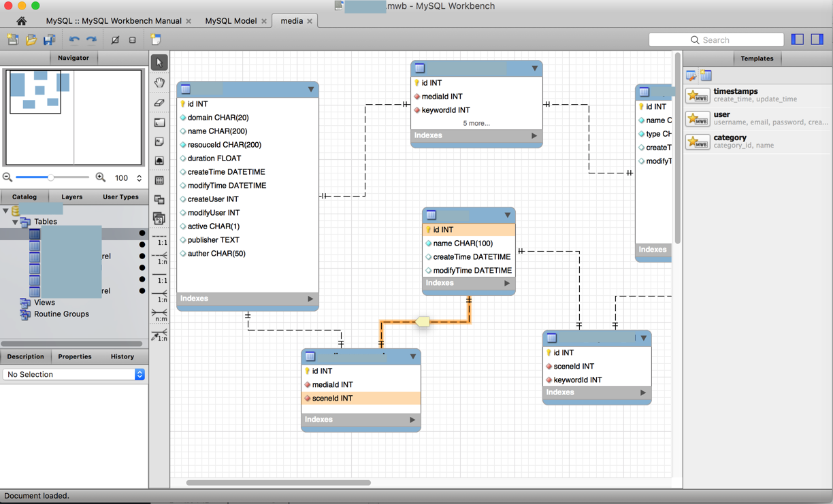833x504 pixels.
Task: Select the text note tool
Action: pos(159,141)
